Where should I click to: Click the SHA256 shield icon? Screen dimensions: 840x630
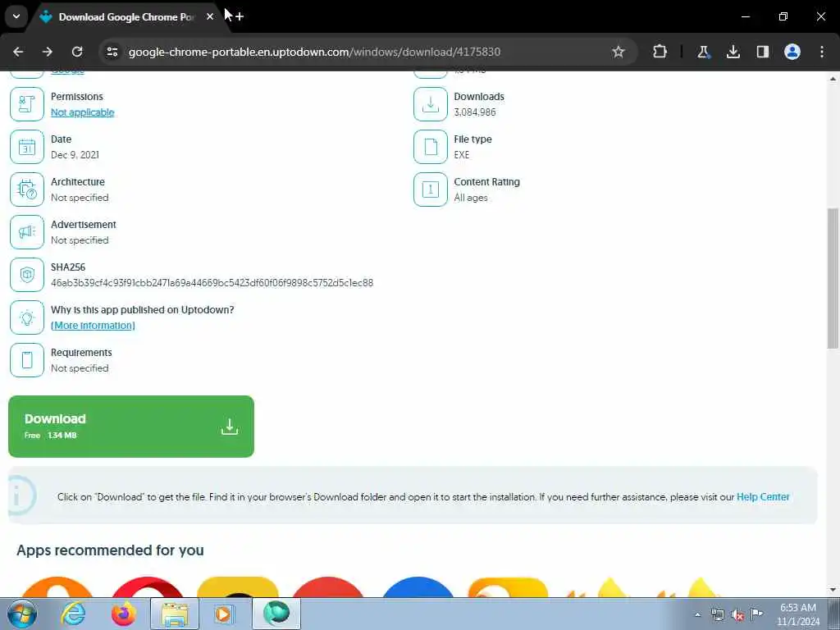(27, 275)
